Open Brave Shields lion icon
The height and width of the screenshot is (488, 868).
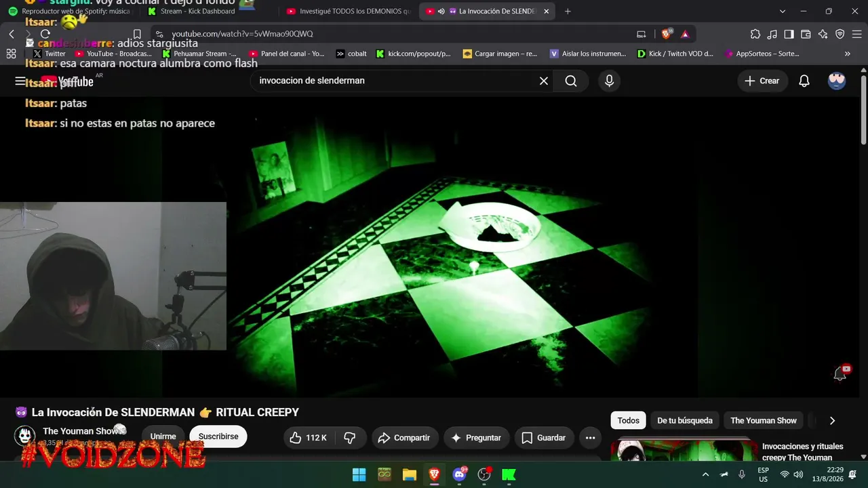pos(667,33)
